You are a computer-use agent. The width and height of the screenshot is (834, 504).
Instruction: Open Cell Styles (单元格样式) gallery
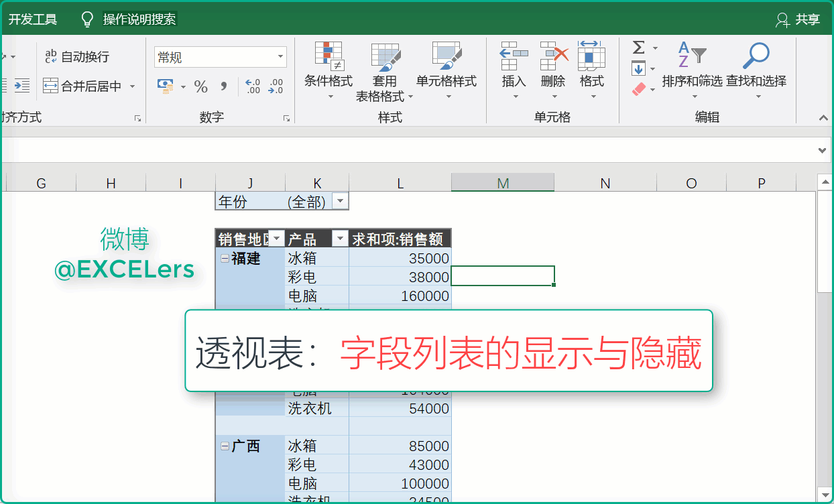(x=446, y=57)
